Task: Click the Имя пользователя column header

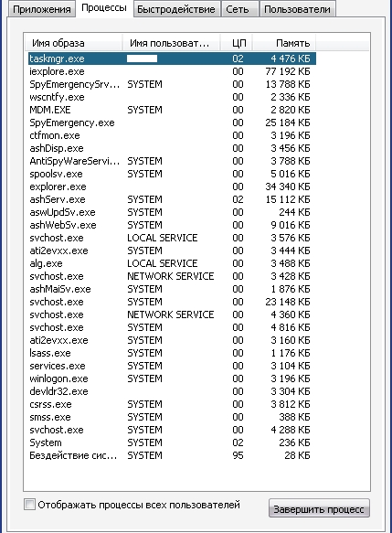Action: click(x=172, y=43)
